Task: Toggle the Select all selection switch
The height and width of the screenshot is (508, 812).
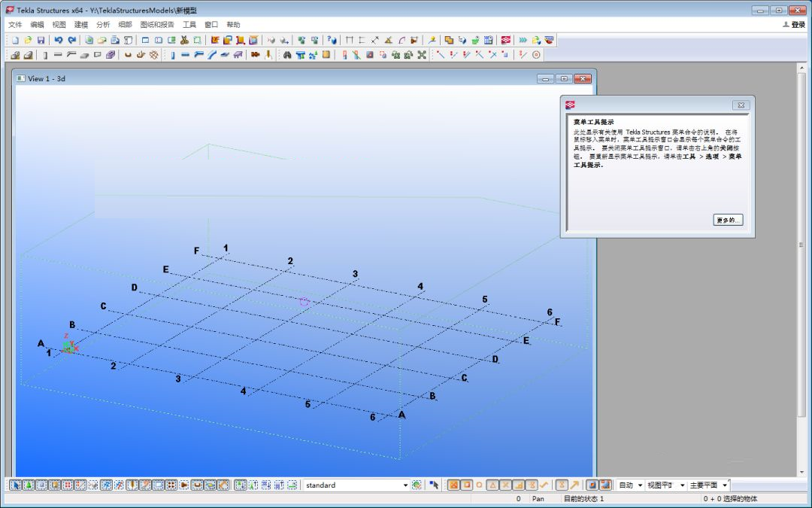Action: (16, 485)
